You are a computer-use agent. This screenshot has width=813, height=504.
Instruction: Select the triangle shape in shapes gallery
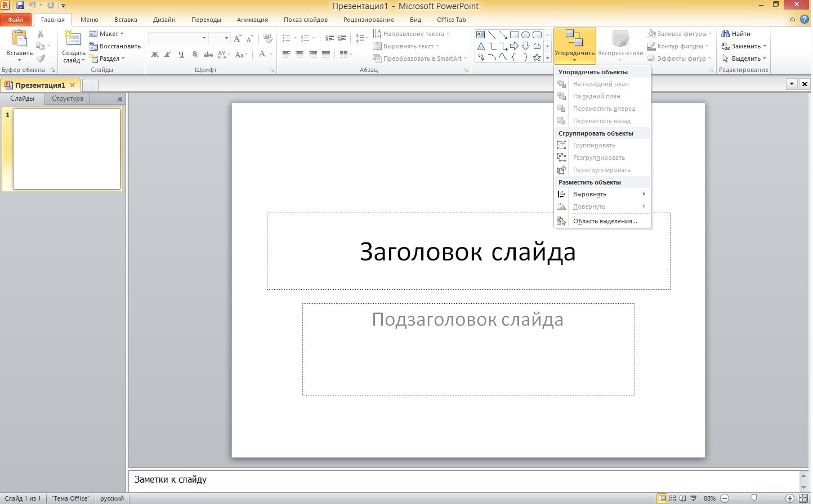pos(481,46)
